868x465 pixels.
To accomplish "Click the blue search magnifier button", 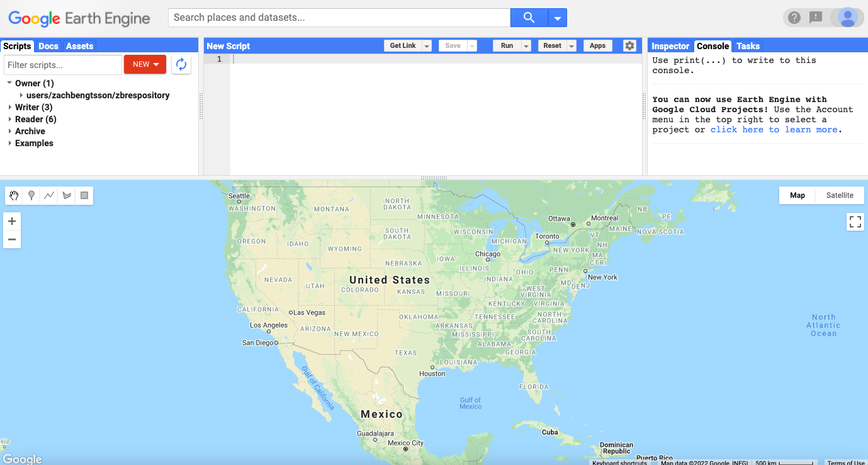I will (529, 18).
